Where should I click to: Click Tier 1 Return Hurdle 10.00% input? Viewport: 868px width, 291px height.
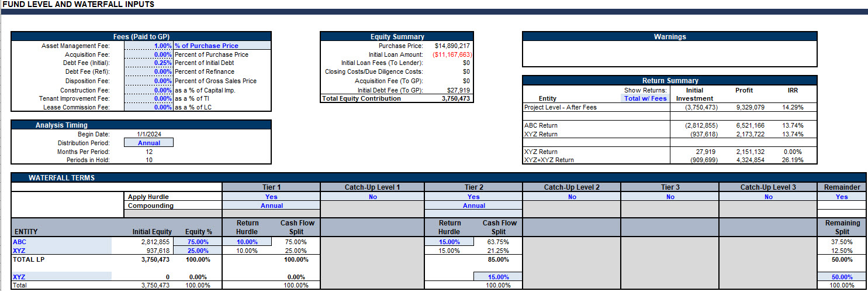[247, 242]
